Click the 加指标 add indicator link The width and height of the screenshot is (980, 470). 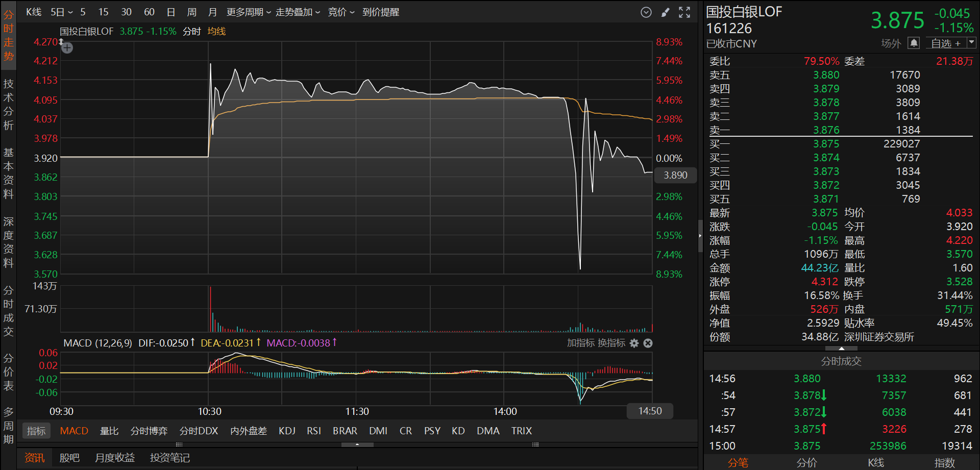581,343
